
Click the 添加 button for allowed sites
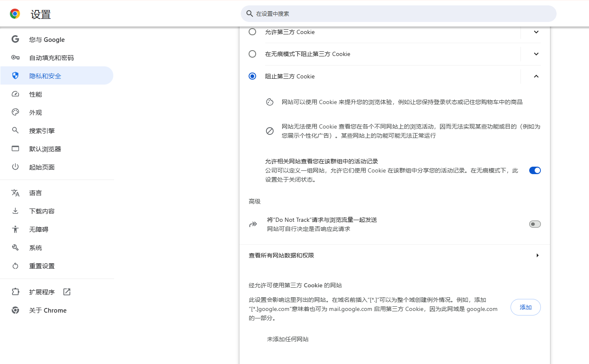pos(525,307)
